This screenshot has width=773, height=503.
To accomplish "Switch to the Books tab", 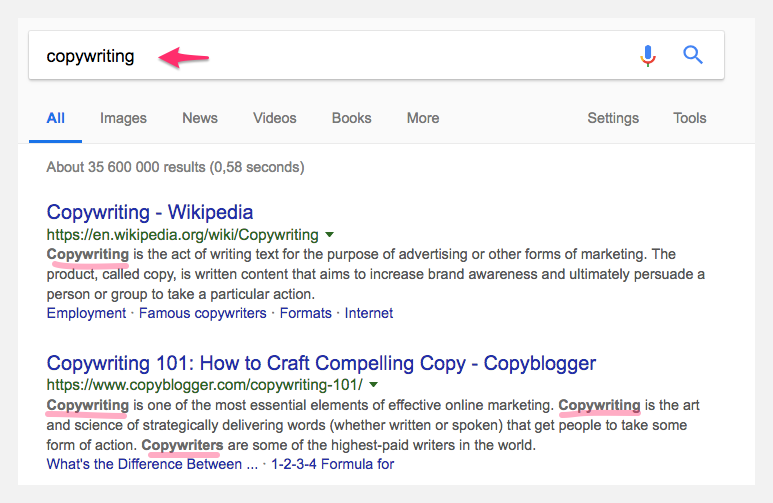I will pyautogui.click(x=351, y=118).
